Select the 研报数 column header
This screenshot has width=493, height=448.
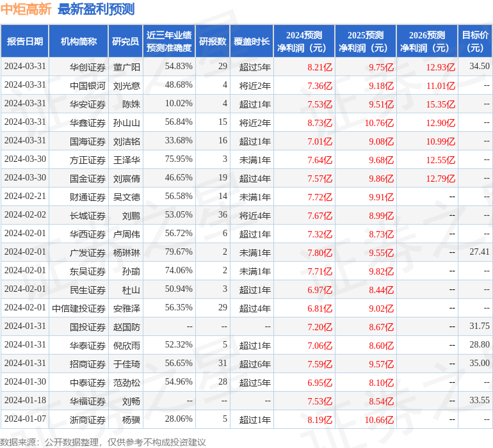pyautogui.click(x=213, y=41)
